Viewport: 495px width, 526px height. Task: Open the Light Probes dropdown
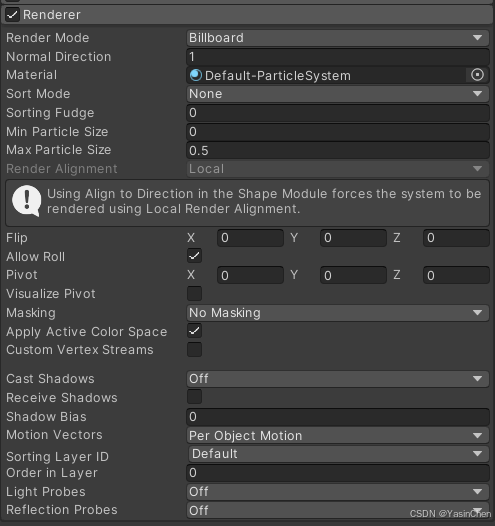click(338, 492)
